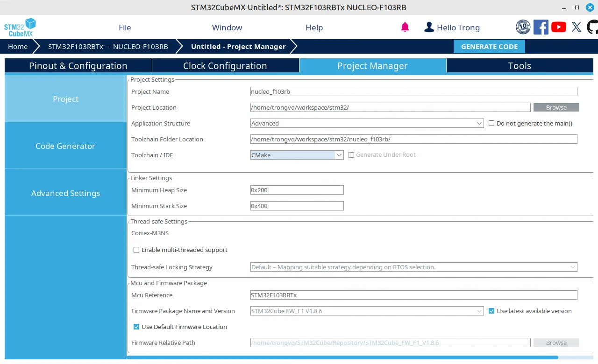Click the Toolchain / IDE label

coord(152,155)
